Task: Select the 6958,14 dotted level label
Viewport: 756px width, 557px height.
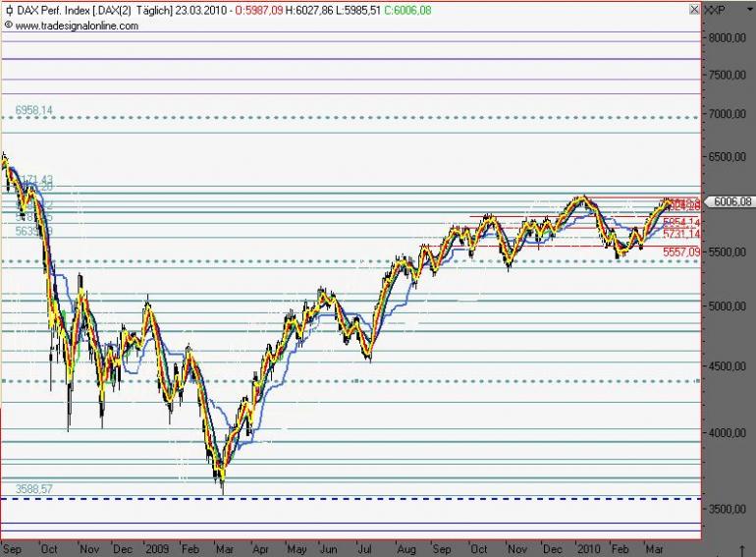Action: click(x=33, y=110)
